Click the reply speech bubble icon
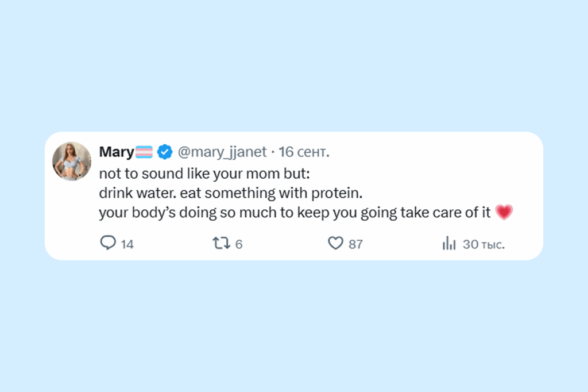The image size is (588, 392). coord(108,244)
